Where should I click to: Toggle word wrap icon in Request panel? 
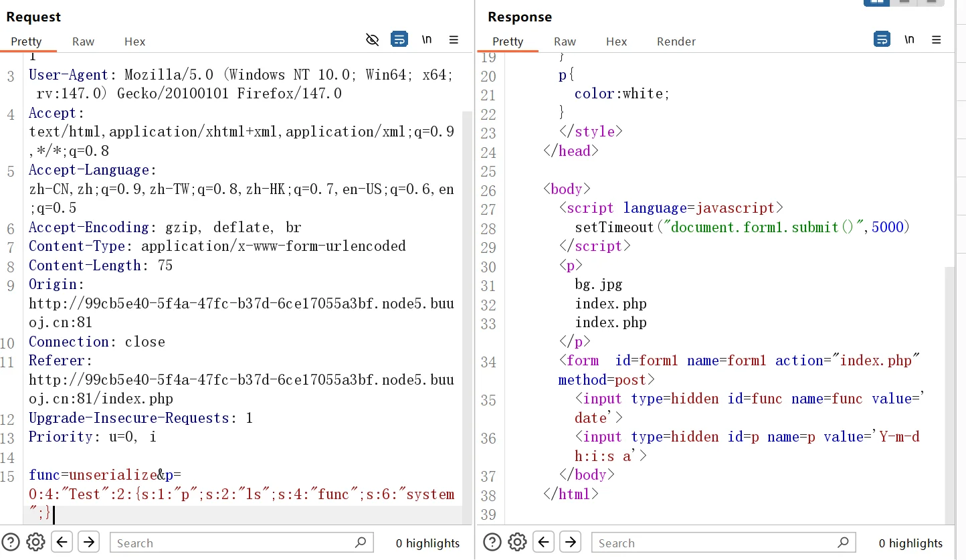pos(399,40)
